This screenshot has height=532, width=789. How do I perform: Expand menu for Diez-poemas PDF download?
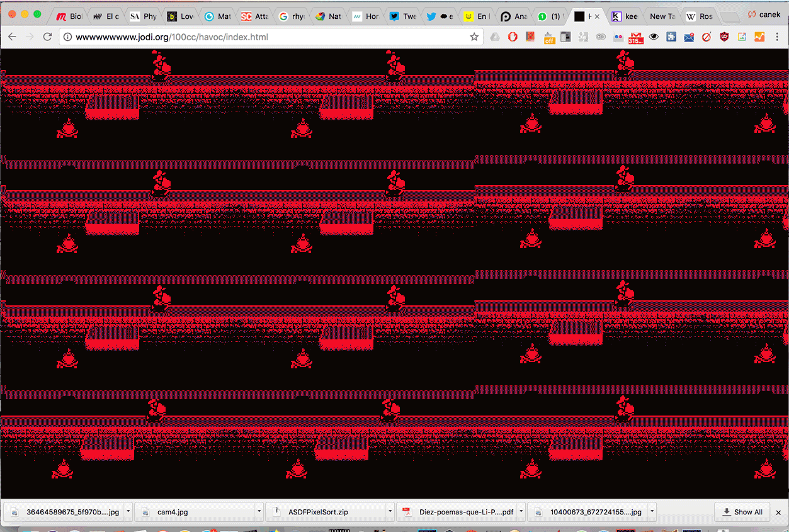[x=521, y=512]
